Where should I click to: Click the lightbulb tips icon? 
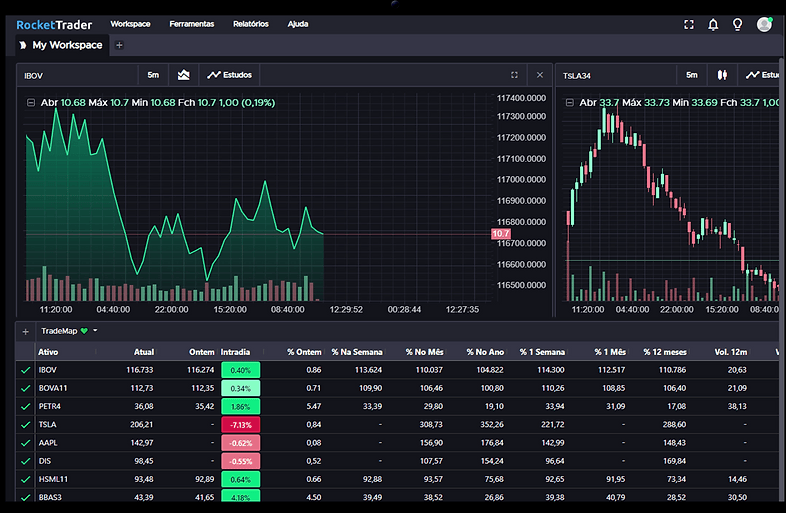(x=737, y=25)
